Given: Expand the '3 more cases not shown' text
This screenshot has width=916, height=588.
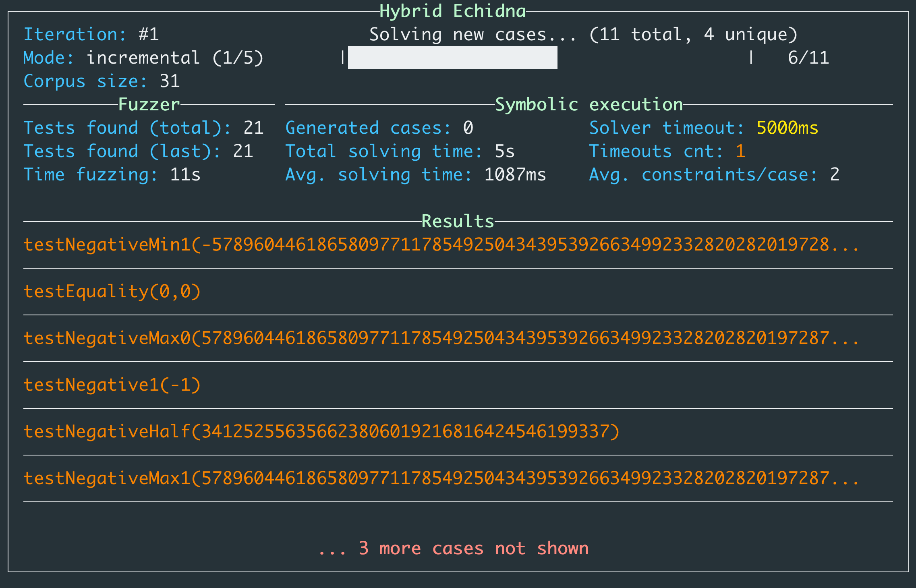Looking at the screenshot, I should point(453,549).
